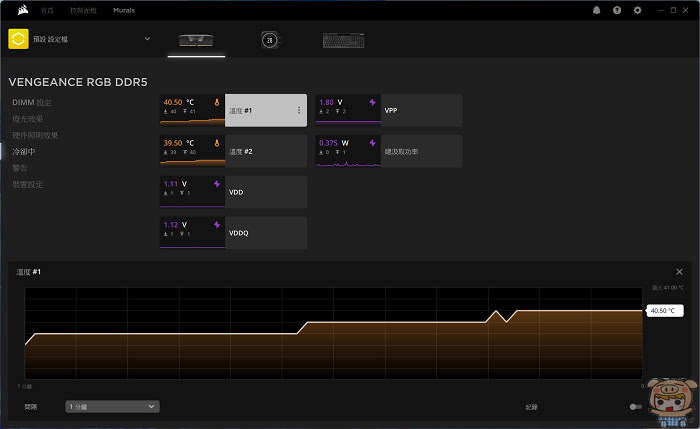Click the 1.80 V voltage value

(331, 102)
